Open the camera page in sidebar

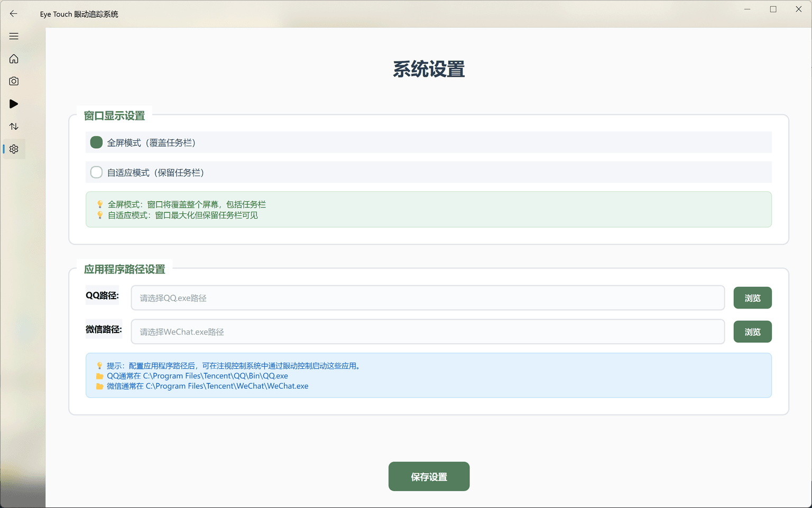(x=14, y=81)
